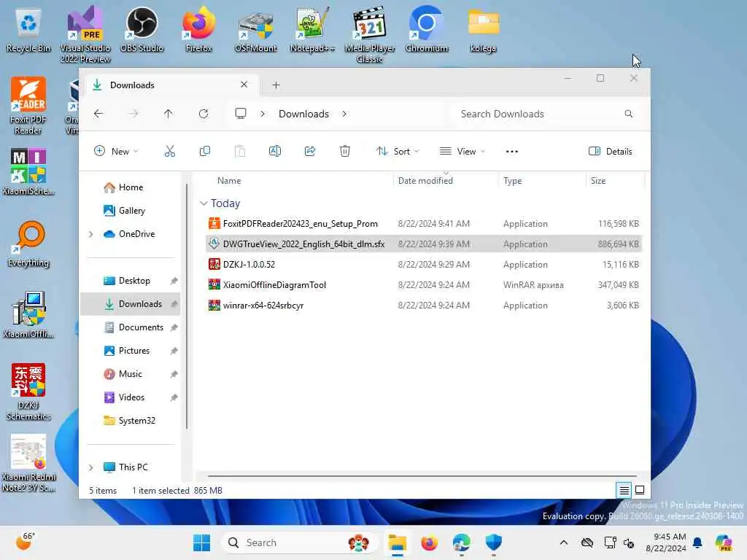747x560 pixels.
Task: Select Home in navigation pane
Action: (x=130, y=187)
